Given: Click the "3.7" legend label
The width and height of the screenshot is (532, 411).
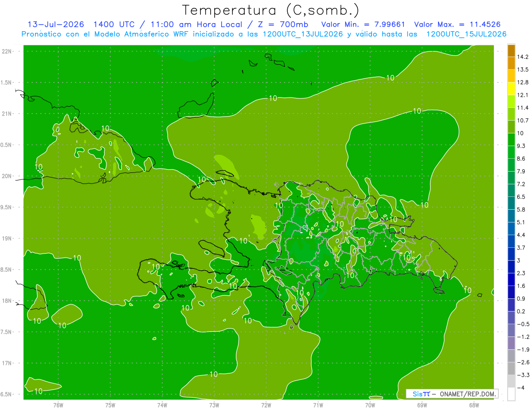Looking at the screenshot, I should click(x=521, y=247).
